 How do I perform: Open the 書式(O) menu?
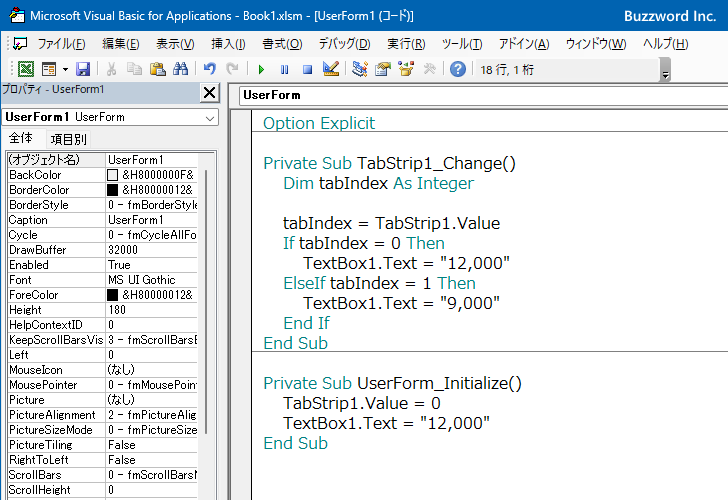coord(282,44)
